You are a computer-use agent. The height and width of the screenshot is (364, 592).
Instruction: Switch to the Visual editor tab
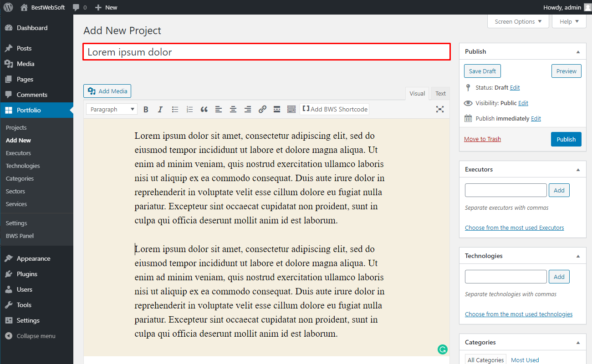click(x=417, y=93)
